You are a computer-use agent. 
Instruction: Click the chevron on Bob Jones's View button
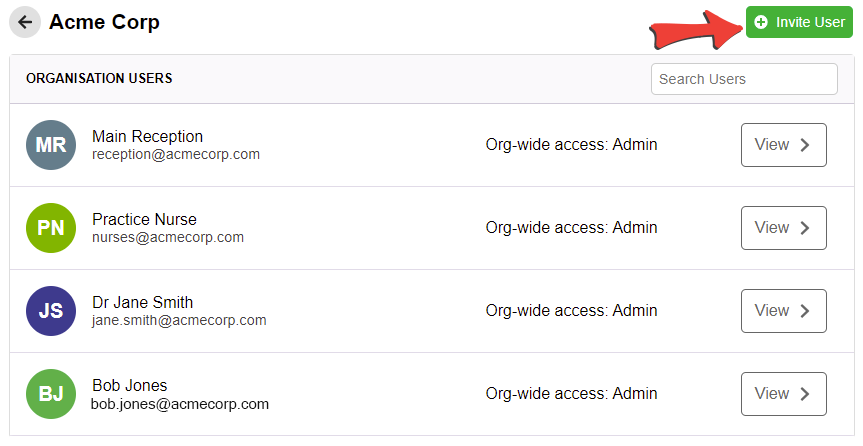(x=805, y=394)
